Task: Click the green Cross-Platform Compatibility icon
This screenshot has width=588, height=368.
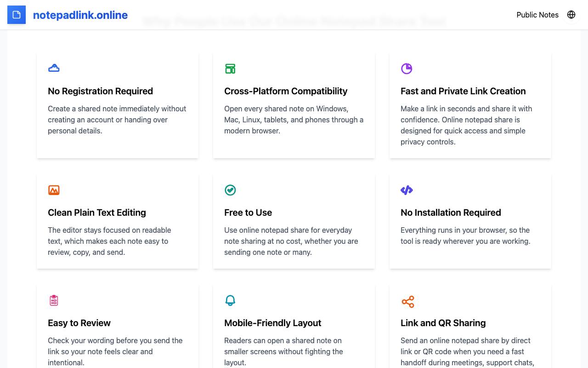Action: pos(230,69)
